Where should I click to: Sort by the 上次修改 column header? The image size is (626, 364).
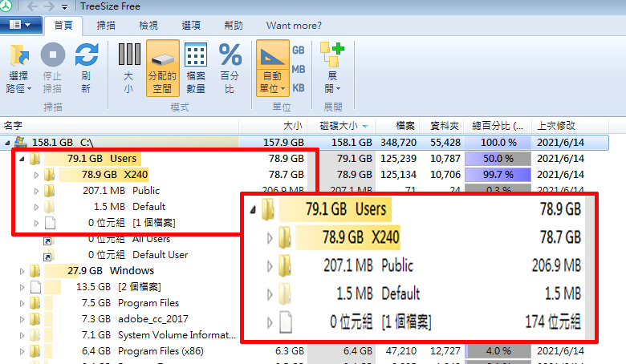570,126
